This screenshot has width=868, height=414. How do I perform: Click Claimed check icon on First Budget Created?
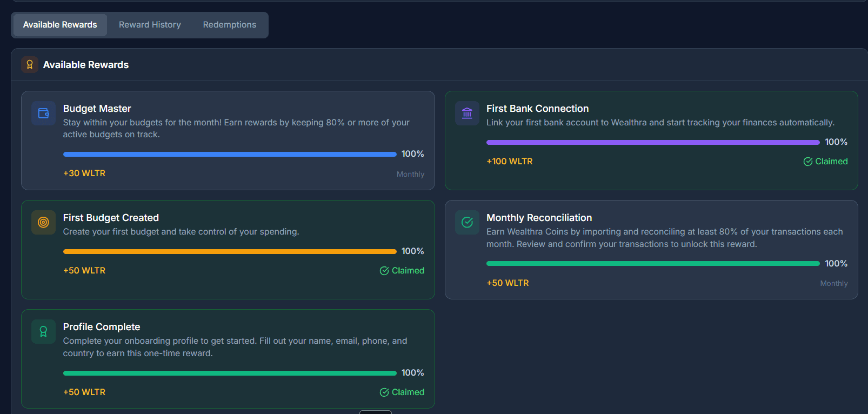point(384,271)
